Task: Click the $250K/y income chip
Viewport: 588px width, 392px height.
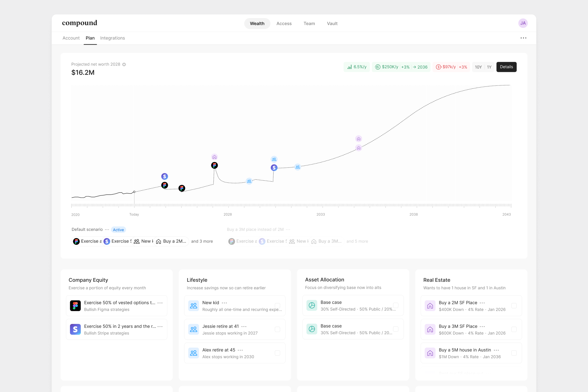Action: (401, 67)
